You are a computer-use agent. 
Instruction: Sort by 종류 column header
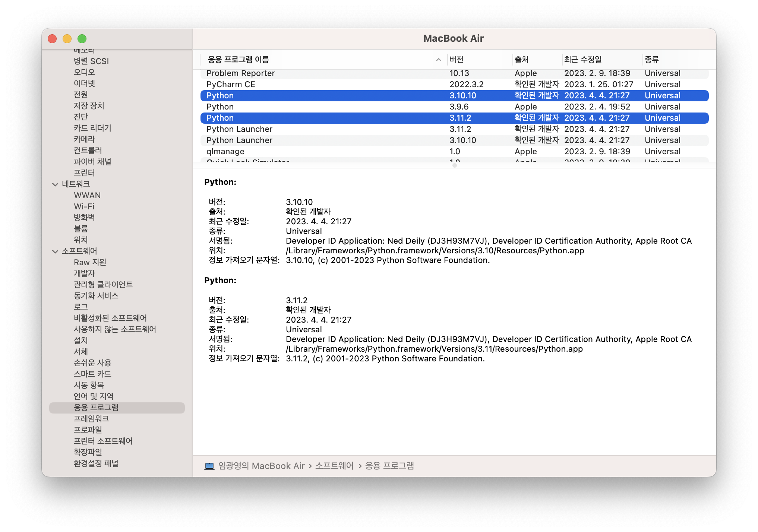coord(652,60)
